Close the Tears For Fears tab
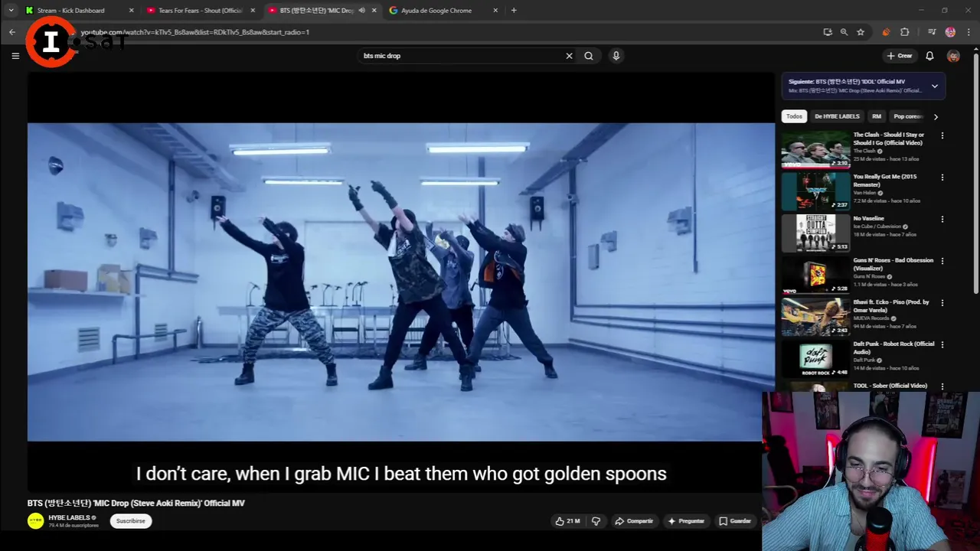This screenshot has height=551, width=980. tap(253, 11)
